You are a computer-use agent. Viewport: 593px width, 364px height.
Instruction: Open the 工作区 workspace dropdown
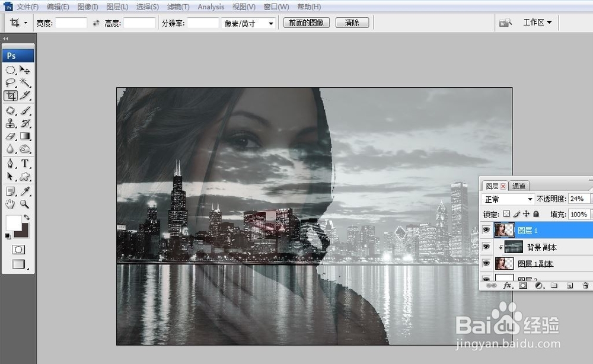(x=537, y=23)
